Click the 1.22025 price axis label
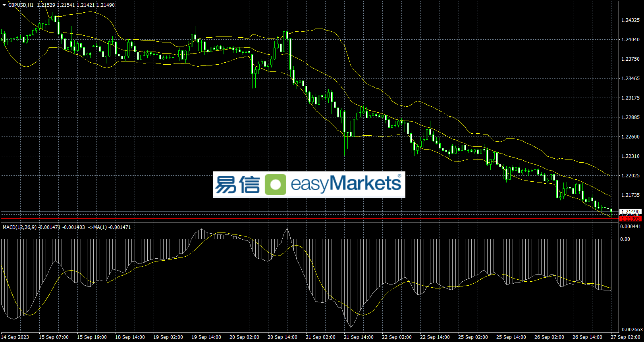644x342 pixels. coord(631,176)
